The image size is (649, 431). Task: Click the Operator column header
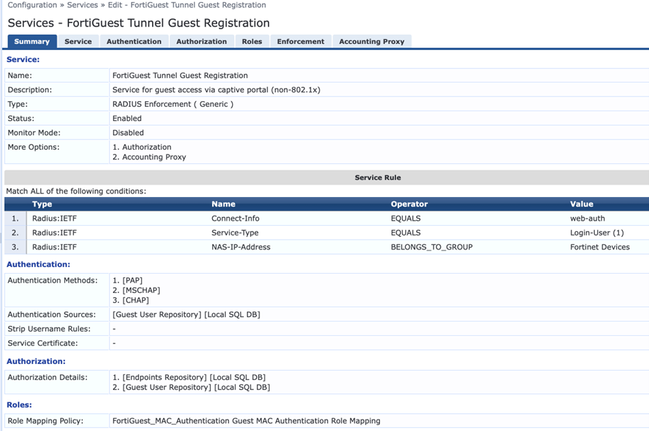pyautogui.click(x=409, y=204)
